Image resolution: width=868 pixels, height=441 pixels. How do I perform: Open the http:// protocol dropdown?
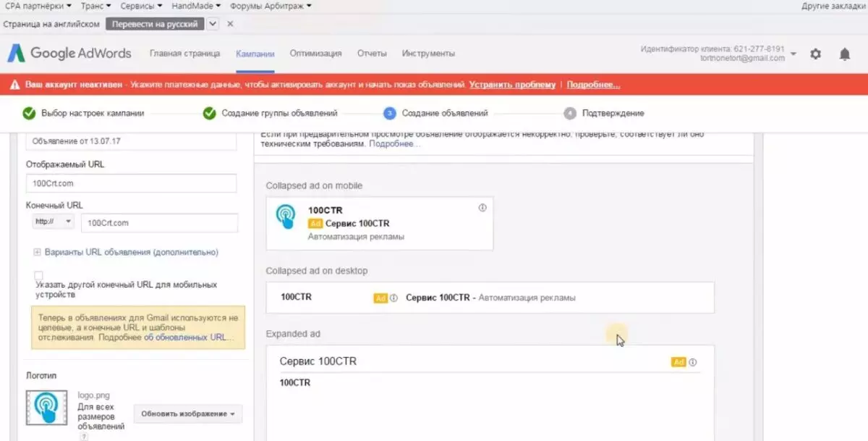click(x=53, y=222)
